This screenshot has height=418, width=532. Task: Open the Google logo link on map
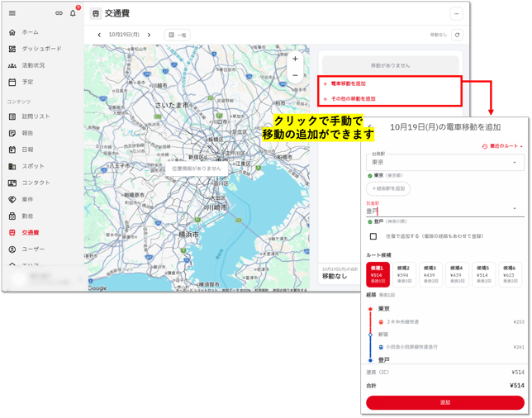pos(97,288)
